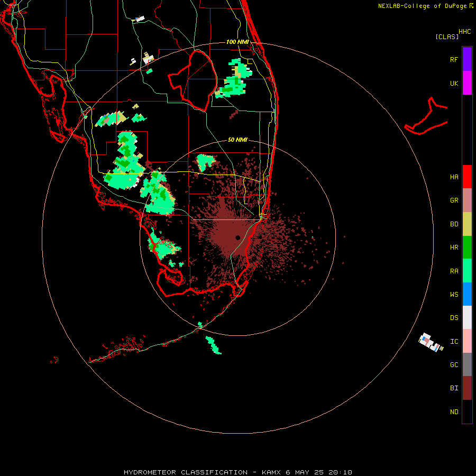476x476 pixels.
Task: Click the GC legend label
Action: 454,365
